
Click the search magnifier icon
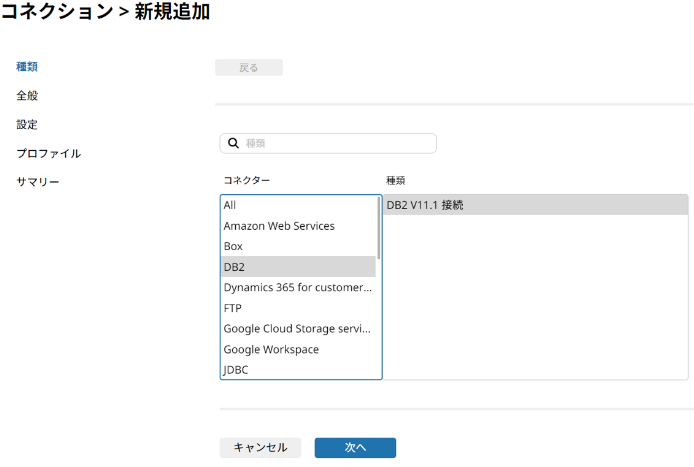(x=233, y=143)
